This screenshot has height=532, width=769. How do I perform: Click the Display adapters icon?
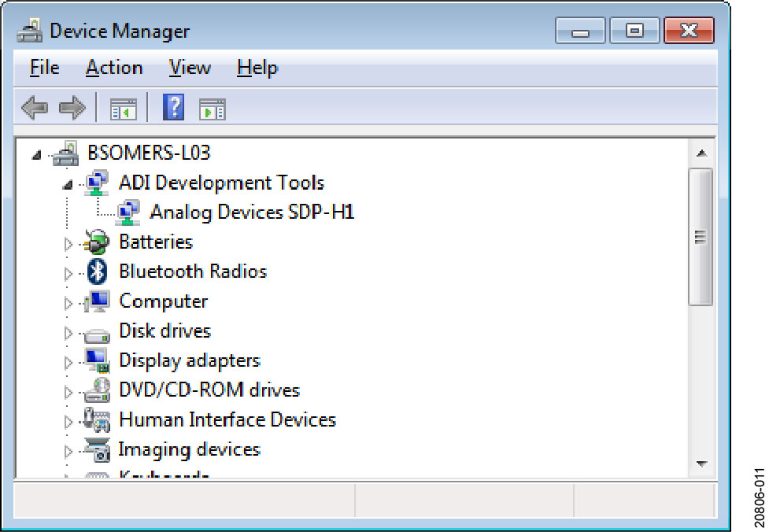point(97,361)
